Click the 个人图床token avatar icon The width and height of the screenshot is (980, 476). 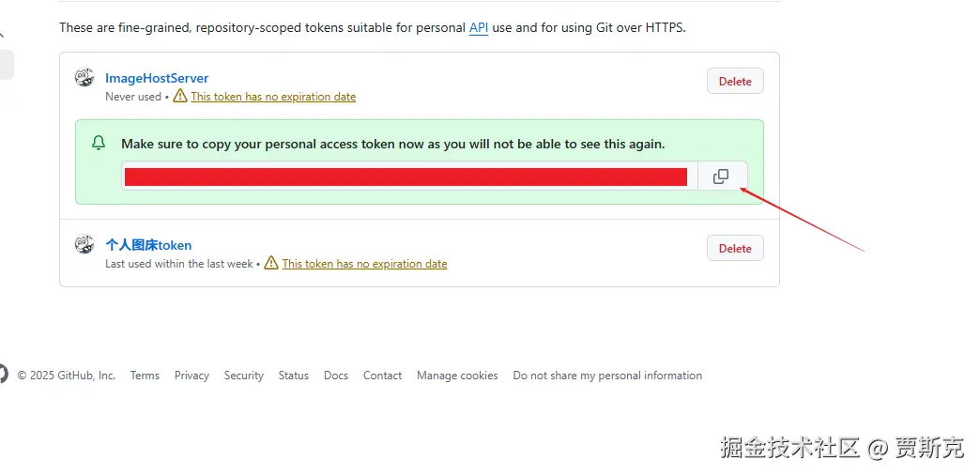point(84,245)
